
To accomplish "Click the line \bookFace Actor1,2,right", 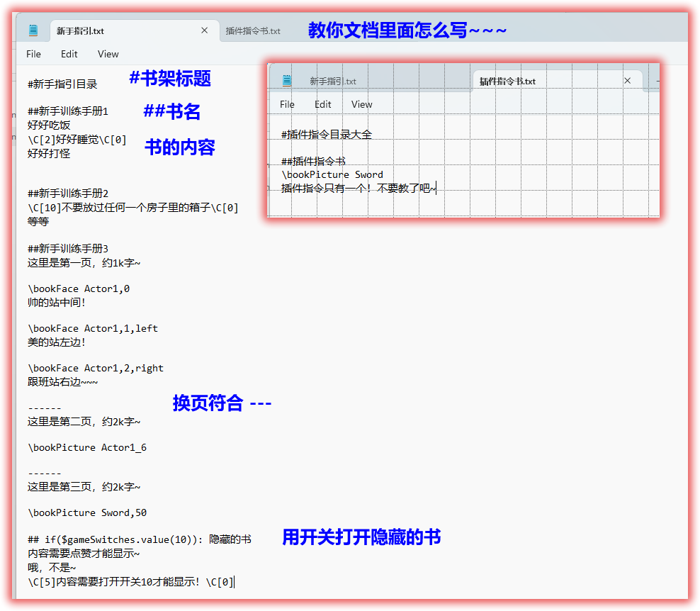I will 96,369.
